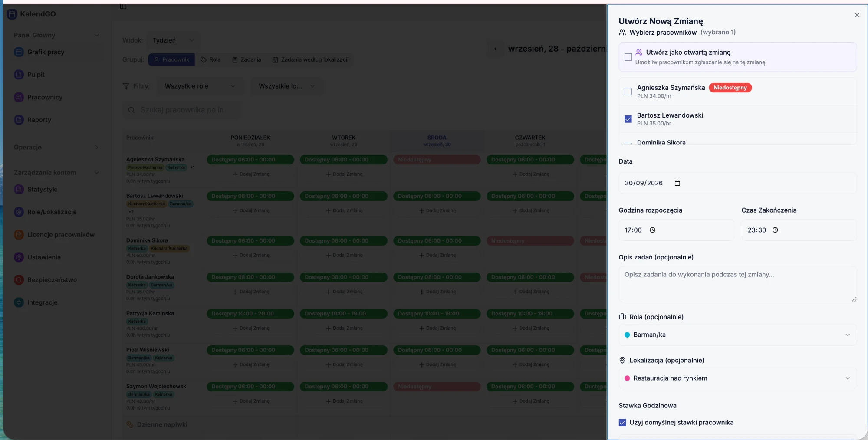This screenshot has width=868, height=440.
Task: Click the Bezpieczeństwo sidebar icon
Action: click(19, 280)
